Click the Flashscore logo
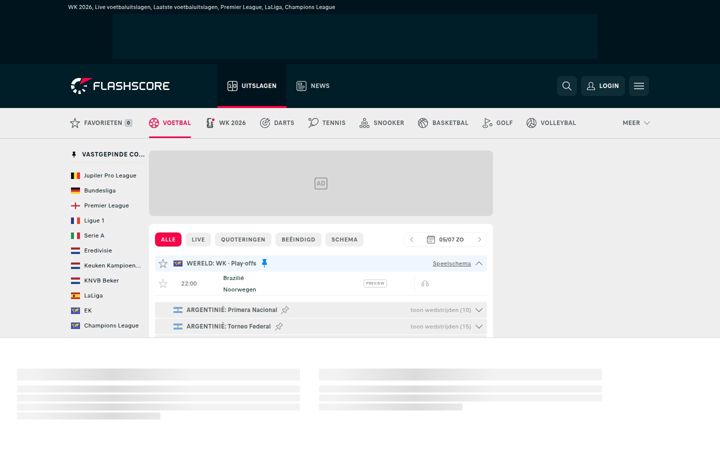The width and height of the screenshot is (720, 450). click(x=120, y=86)
